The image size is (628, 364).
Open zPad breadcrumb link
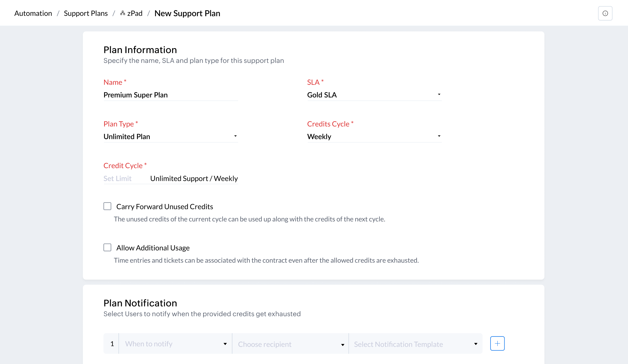click(x=135, y=13)
